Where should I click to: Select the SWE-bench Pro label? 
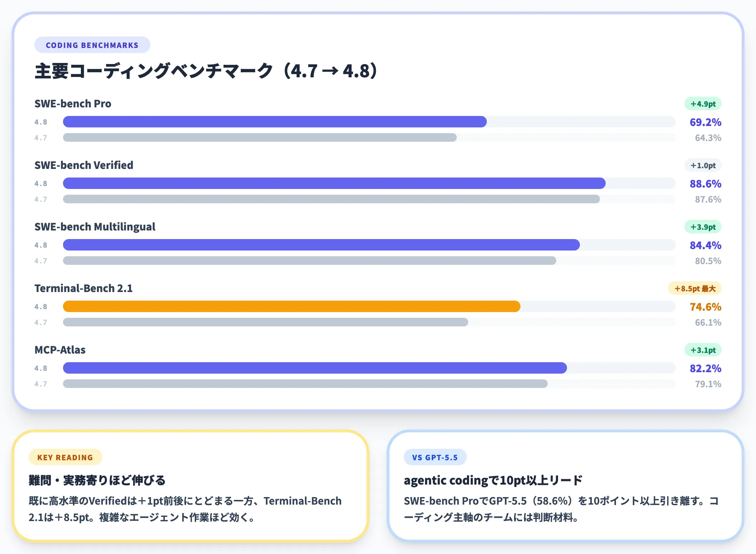tap(73, 104)
